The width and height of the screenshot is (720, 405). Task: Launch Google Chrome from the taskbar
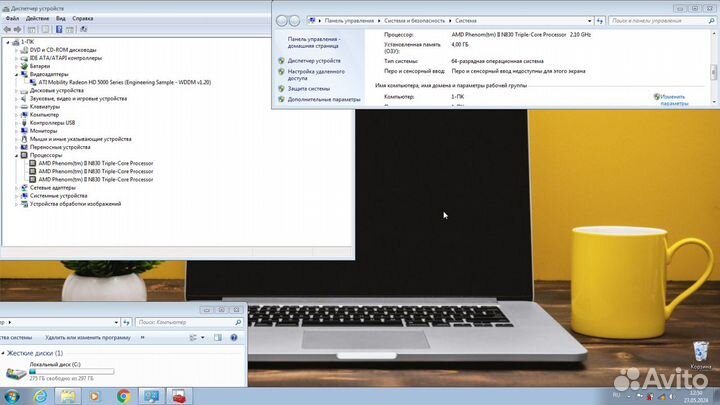123,396
